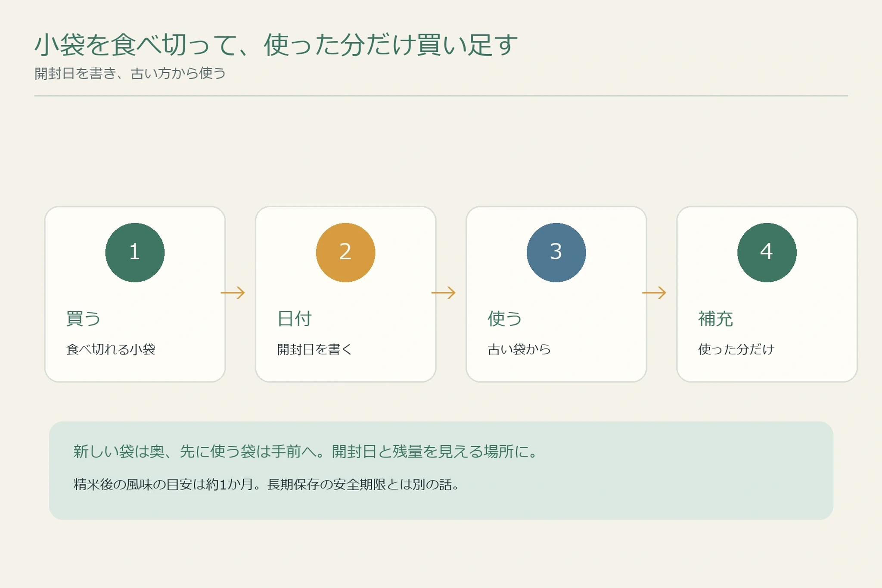Select the heading 日付 in step two
Image resolution: width=882 pixels, height=588 pixels.
coord(294,319)
